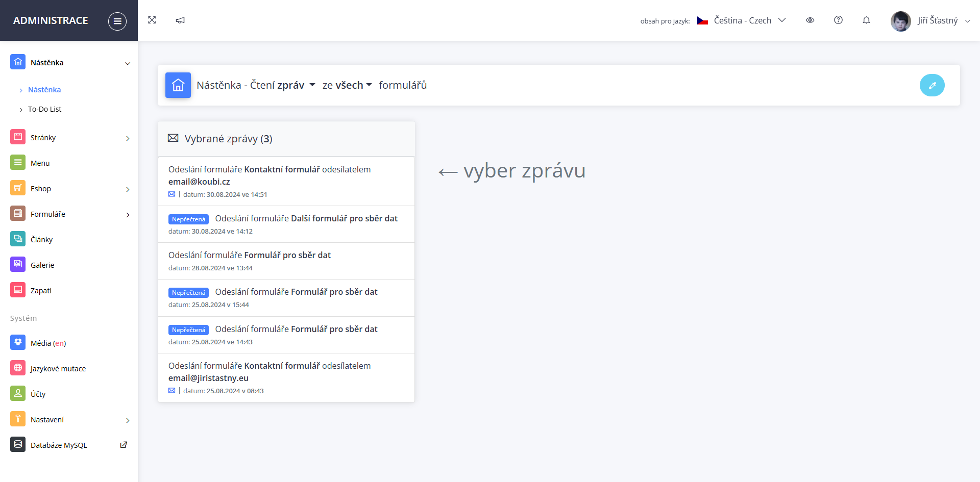Open Databáze MySQL external link icon
The image size is (980, 482).
click(x=124, y=445)
